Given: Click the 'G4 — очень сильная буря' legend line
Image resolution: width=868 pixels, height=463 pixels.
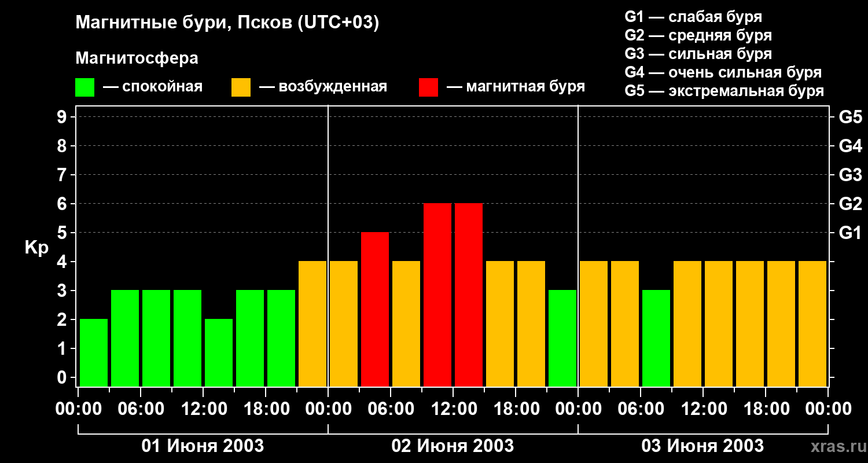Looking at the screenshot, I should click(723, 72).
